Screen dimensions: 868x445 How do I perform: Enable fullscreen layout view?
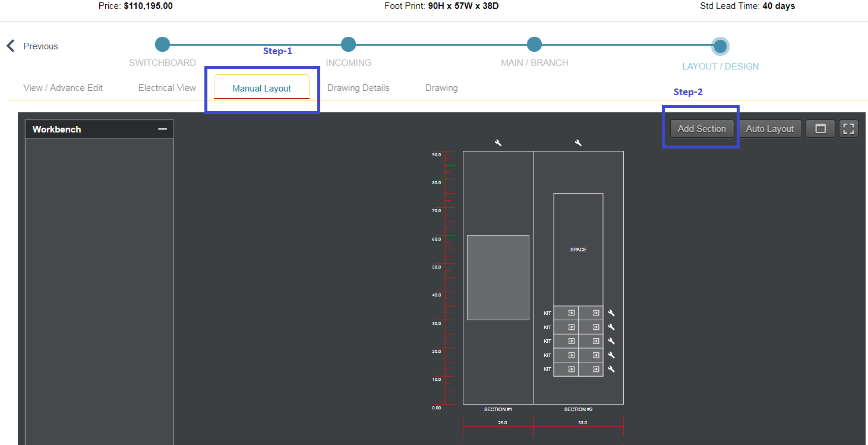pyautogui.click(x=848, y=128)
